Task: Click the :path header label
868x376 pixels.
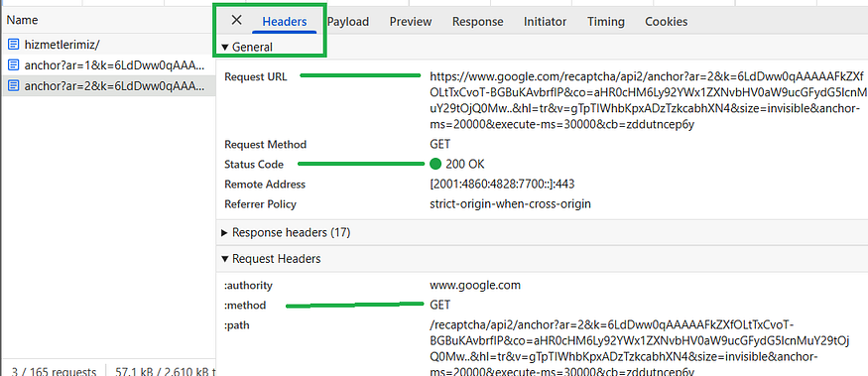Action: point(236,325)
